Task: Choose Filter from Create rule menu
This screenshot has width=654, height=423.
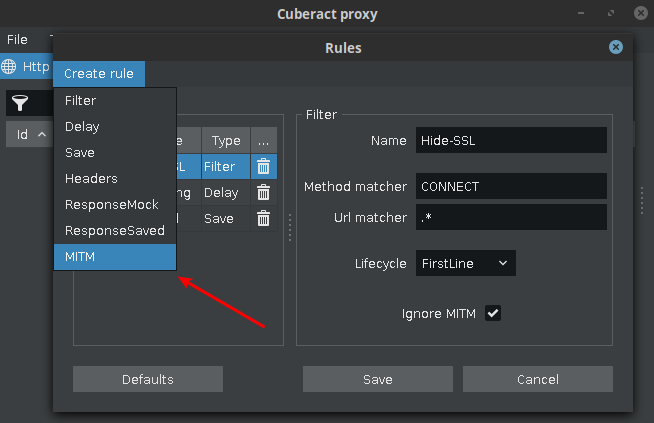Action: coord(115,101)
